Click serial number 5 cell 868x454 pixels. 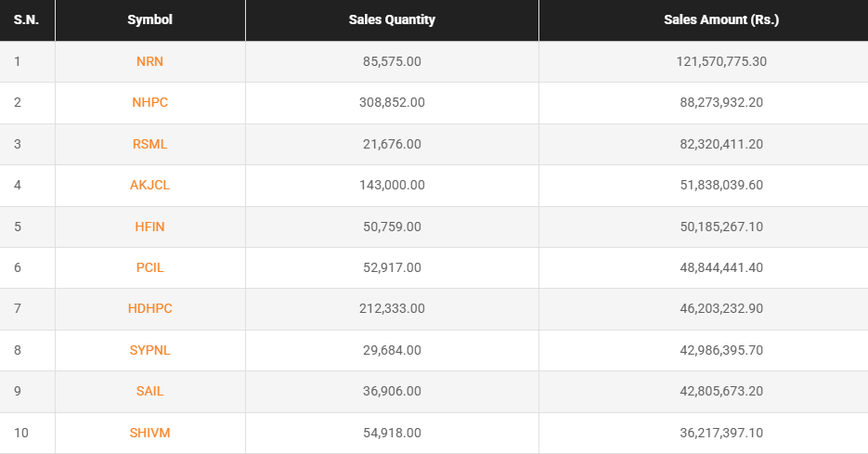tap(18, 227)
